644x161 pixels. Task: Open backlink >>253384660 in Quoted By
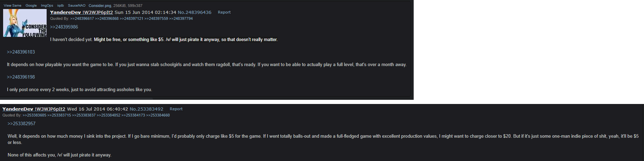point(158,115)
